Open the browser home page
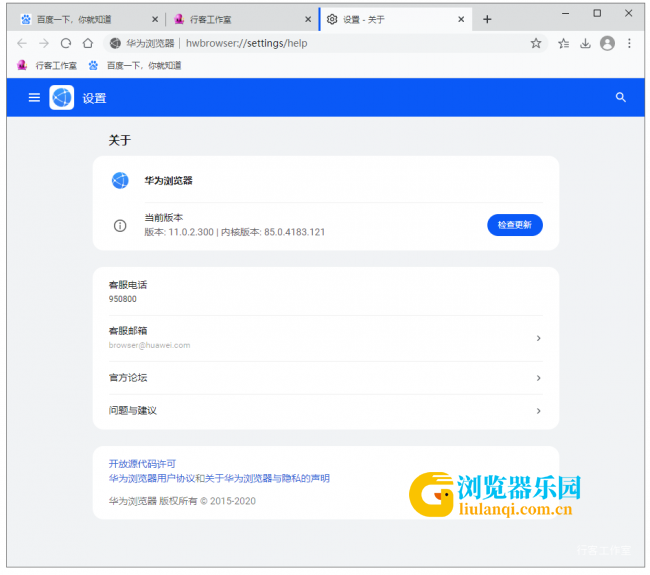Screen dimensions: 650x575 (88, 44)
